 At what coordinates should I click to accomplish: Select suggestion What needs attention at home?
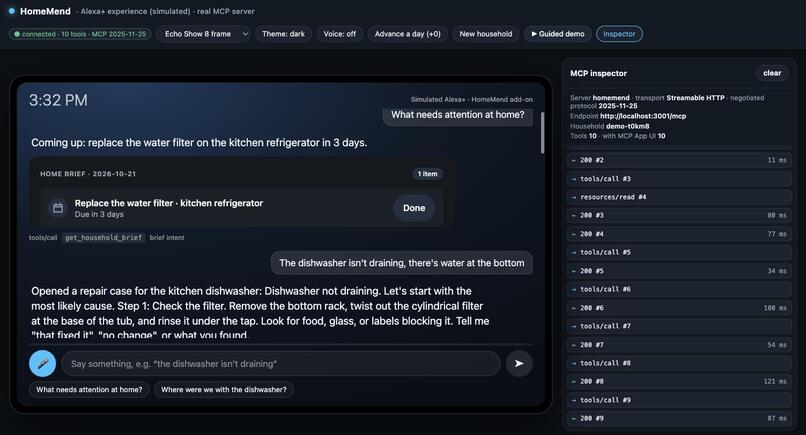tap(89, 390)
